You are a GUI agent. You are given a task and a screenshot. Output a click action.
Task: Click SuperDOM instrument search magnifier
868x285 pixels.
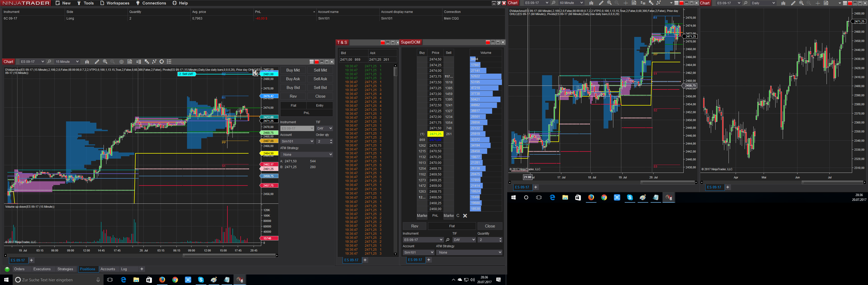[x=447, y=240]
